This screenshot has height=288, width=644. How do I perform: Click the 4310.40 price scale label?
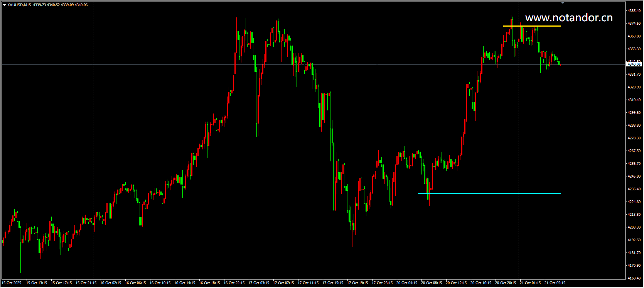[634, 100]
